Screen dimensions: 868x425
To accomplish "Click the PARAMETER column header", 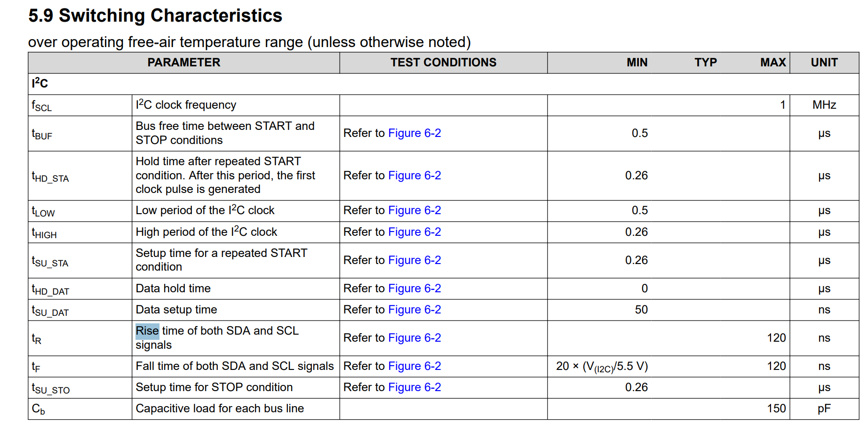I will pyautogui.click(x=183, y=63).
